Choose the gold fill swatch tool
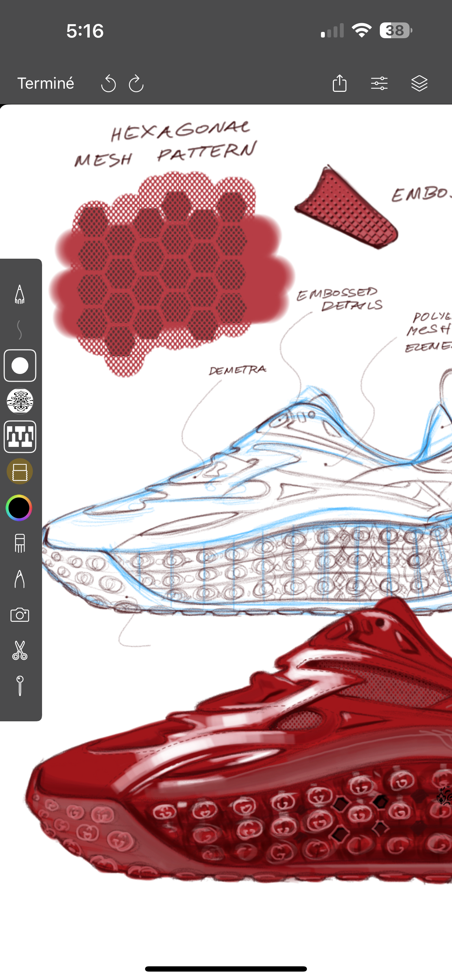This screenshot has width=452, height=980. pyautogui.click(x=20, y=472)
